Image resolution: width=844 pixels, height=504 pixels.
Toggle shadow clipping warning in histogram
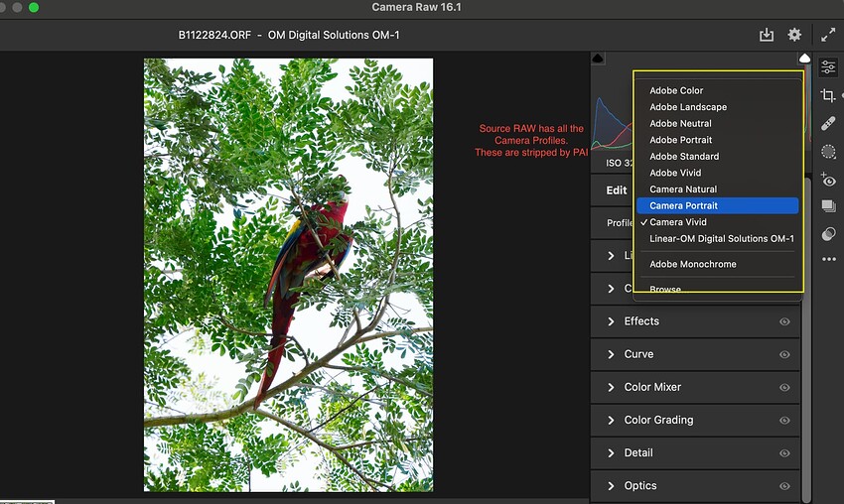[598, 59]
